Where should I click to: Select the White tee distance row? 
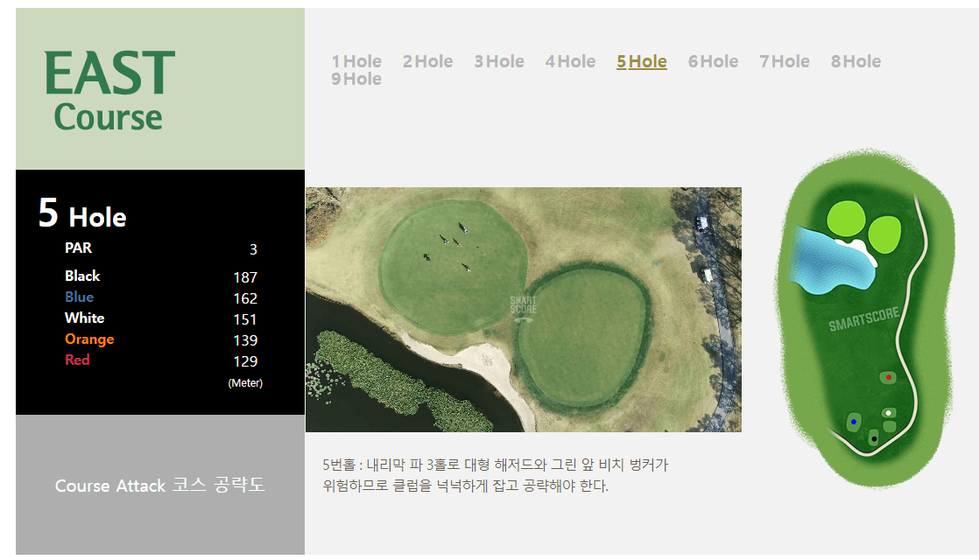(x=84, y=318)
